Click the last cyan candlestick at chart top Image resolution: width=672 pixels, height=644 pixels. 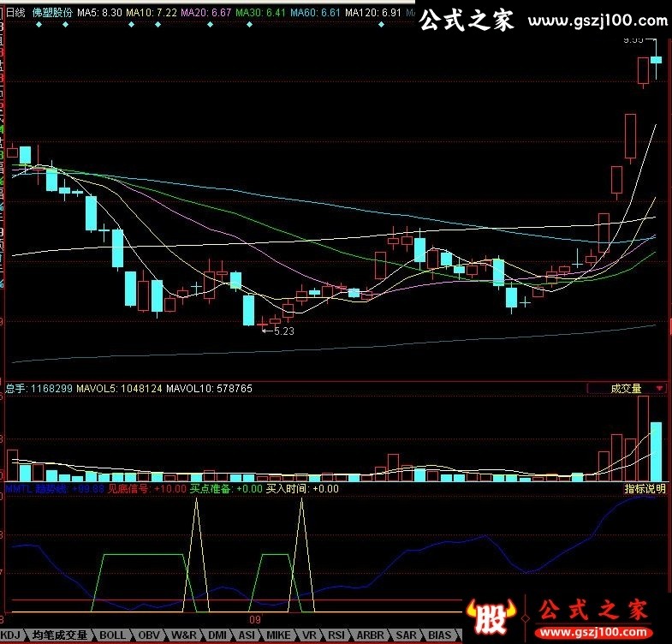(656, 60)
